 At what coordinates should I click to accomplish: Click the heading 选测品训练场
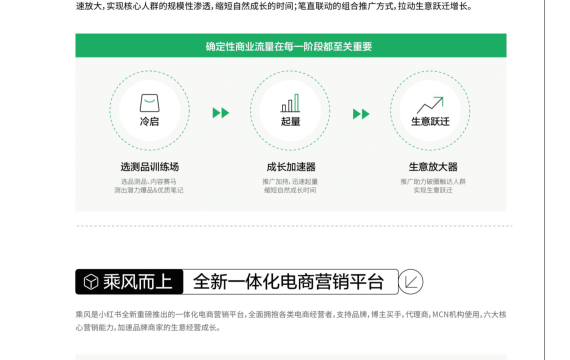tap(150, 167)
